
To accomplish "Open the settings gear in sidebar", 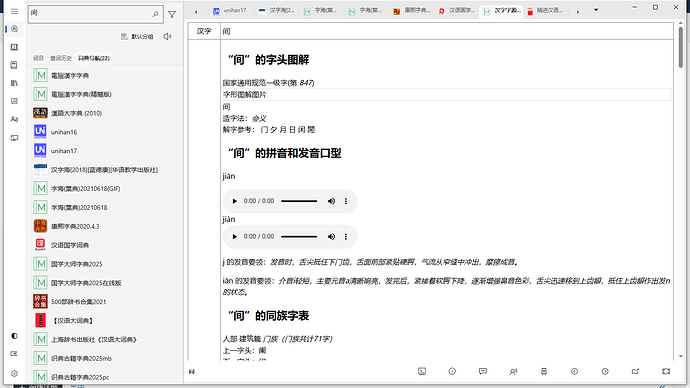I will tap(15, 373).
